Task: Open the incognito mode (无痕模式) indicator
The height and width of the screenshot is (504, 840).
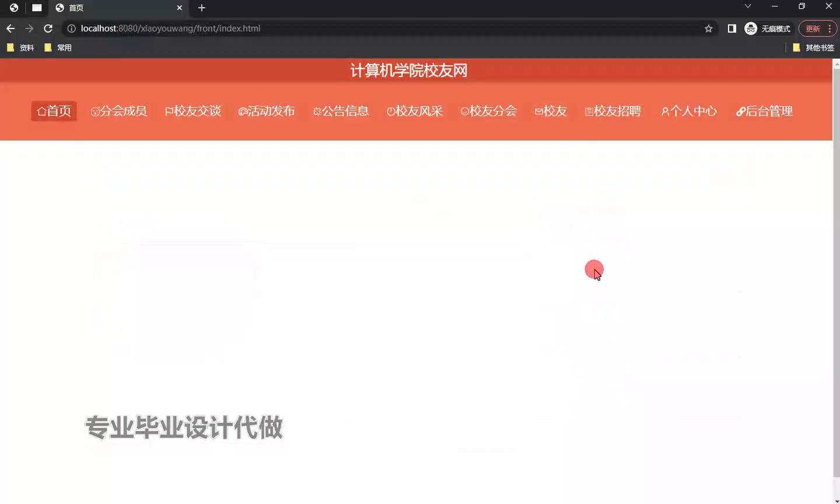Action: (x=767, y=29)
